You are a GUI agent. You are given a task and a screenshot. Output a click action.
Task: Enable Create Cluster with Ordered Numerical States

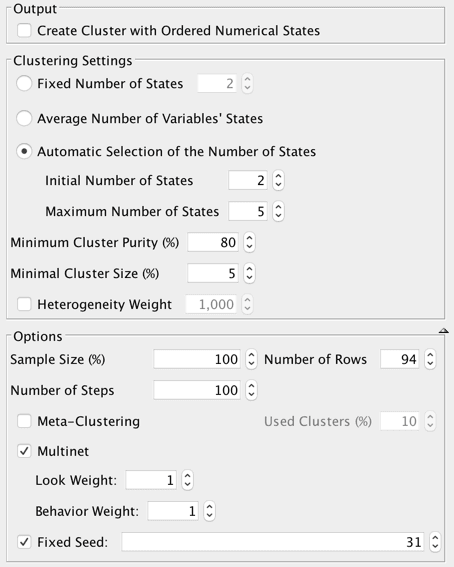24,30
